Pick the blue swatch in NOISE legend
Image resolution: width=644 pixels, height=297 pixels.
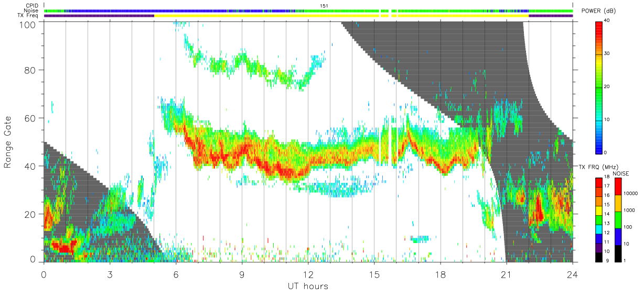618,237
